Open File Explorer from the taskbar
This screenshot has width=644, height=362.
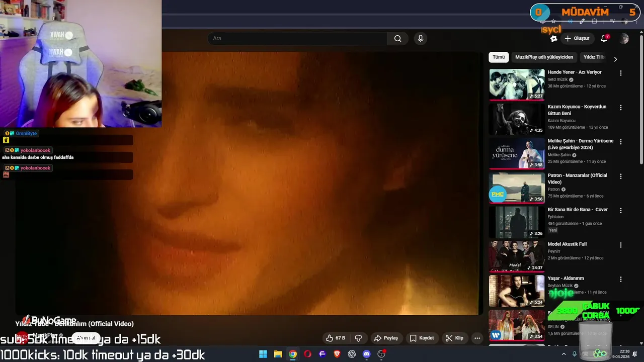tap(278, 354)
